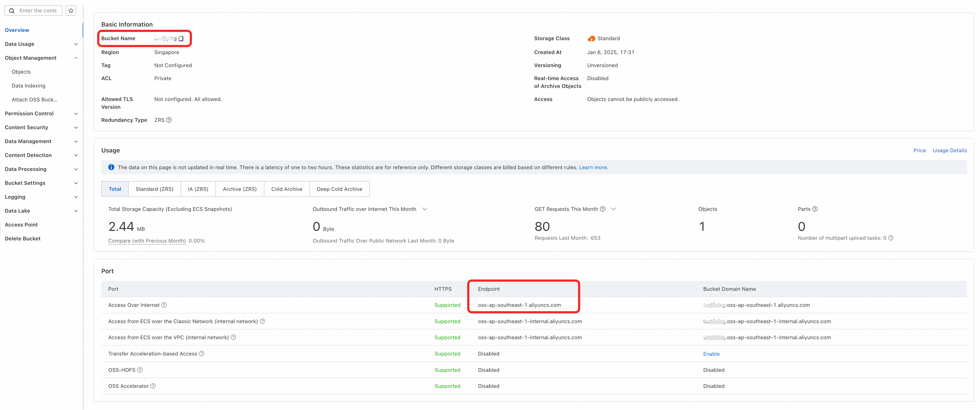Click the copy icon beside Bucket Name

click(181, 38)
